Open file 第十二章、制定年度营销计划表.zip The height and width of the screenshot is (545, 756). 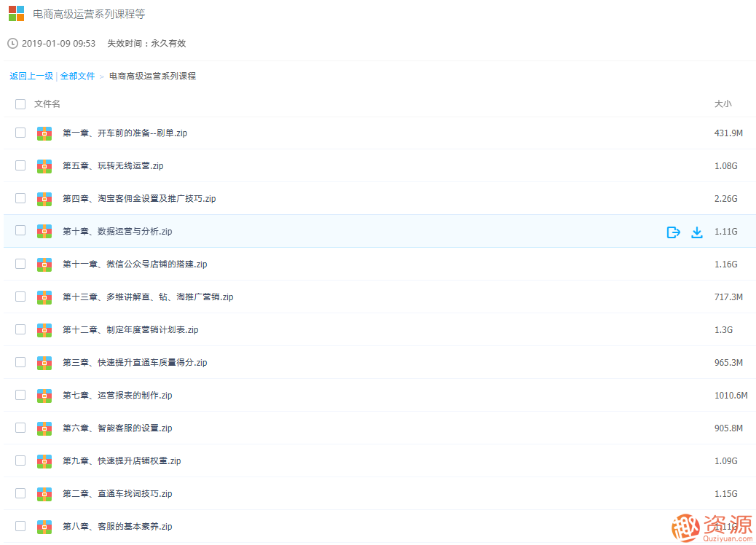(130, 330)
